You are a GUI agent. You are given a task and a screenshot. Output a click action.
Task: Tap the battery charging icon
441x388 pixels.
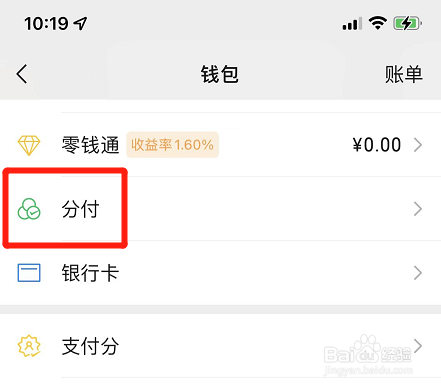tap(407, 23)
